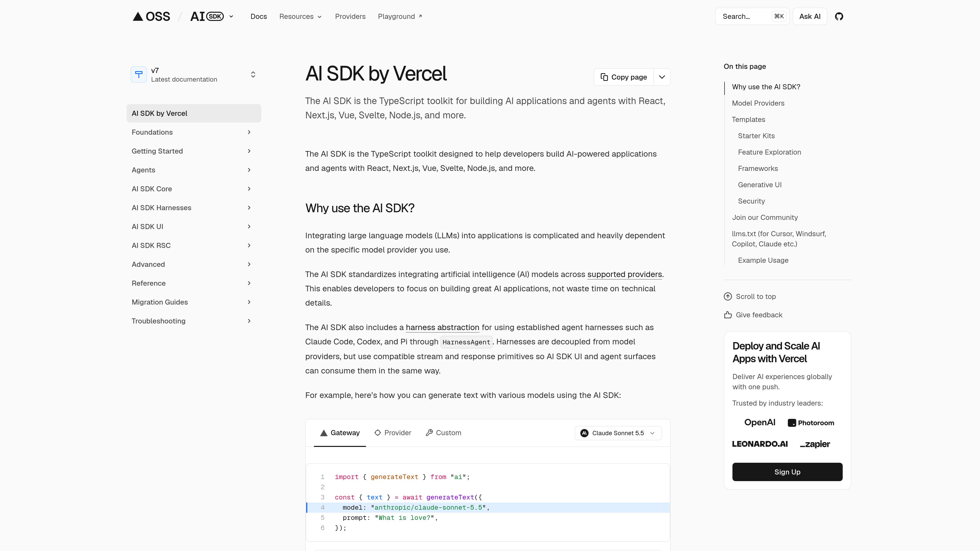This screenshot has height=551, width=980.
Task: Click the Copy page button
Action: [x=624, y=77]
